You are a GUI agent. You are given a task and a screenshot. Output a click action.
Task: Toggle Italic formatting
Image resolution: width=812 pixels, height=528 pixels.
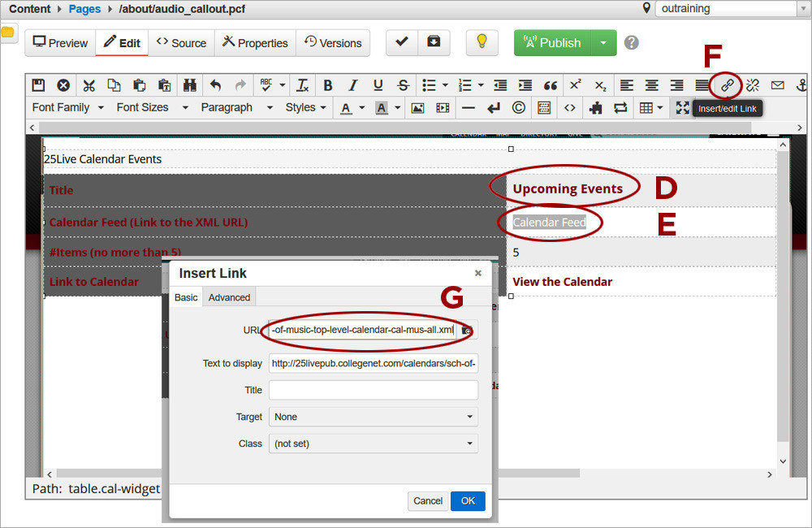352,85
